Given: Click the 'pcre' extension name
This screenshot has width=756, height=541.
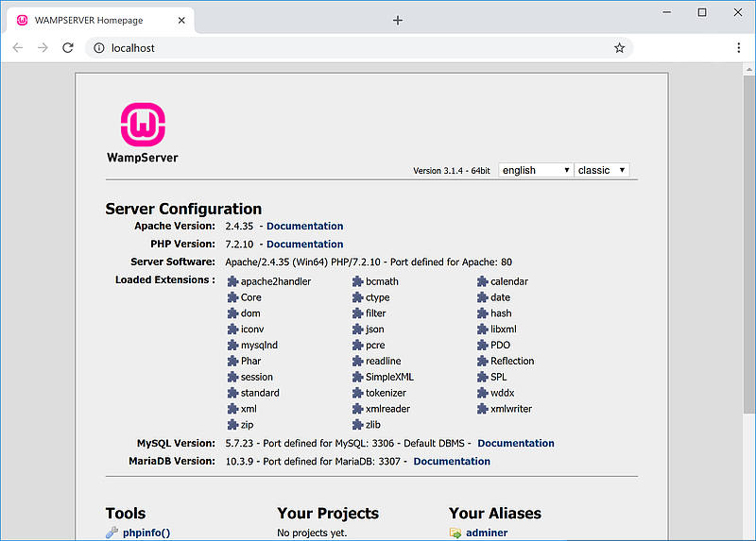Looking at the screenshot, I should tap(375, 345).
